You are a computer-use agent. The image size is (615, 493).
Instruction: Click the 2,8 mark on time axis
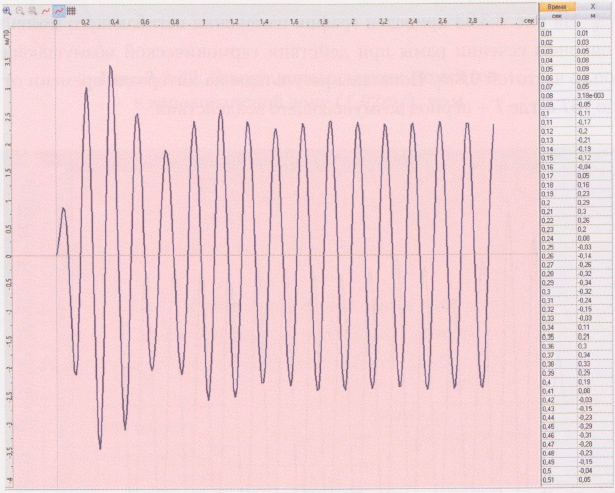(x=473, y=22)
